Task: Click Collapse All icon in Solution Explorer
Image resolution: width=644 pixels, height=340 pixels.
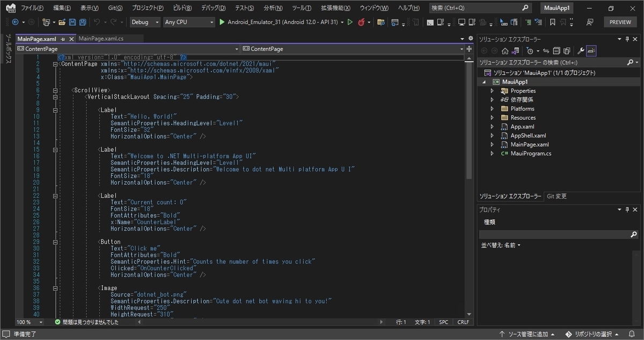Action: click(557, 51)
